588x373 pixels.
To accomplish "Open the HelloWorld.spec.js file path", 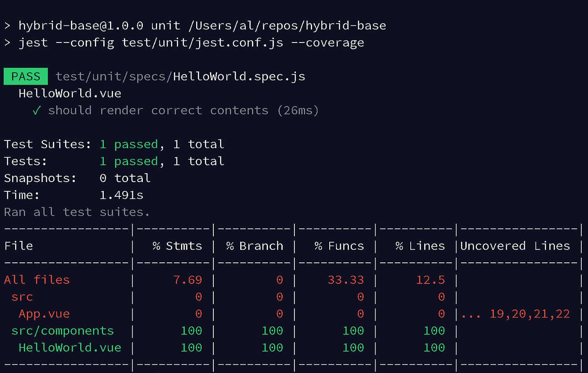I will [x=181, y=76].
